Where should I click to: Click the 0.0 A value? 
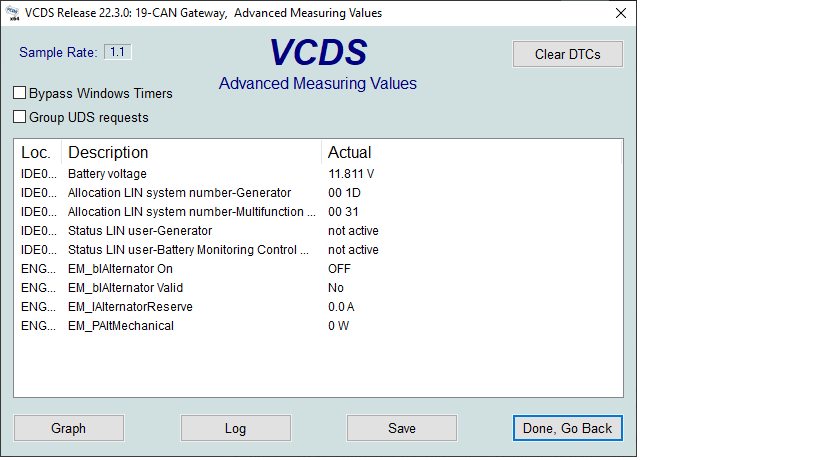click(x=341, y=307)
